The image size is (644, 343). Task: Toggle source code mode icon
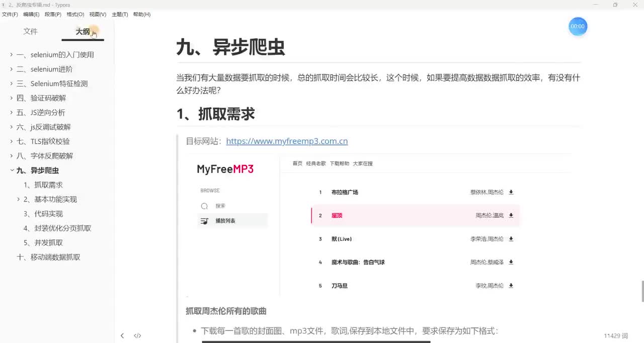137,335
